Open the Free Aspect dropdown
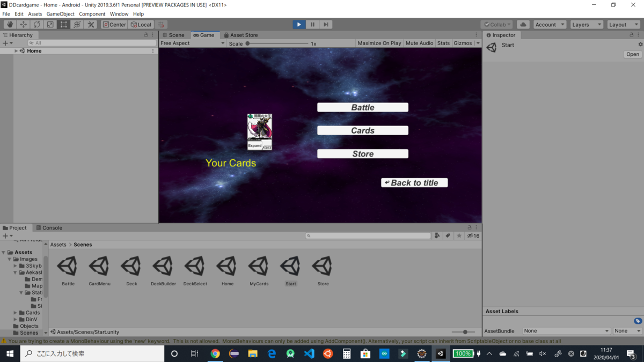 193,43
